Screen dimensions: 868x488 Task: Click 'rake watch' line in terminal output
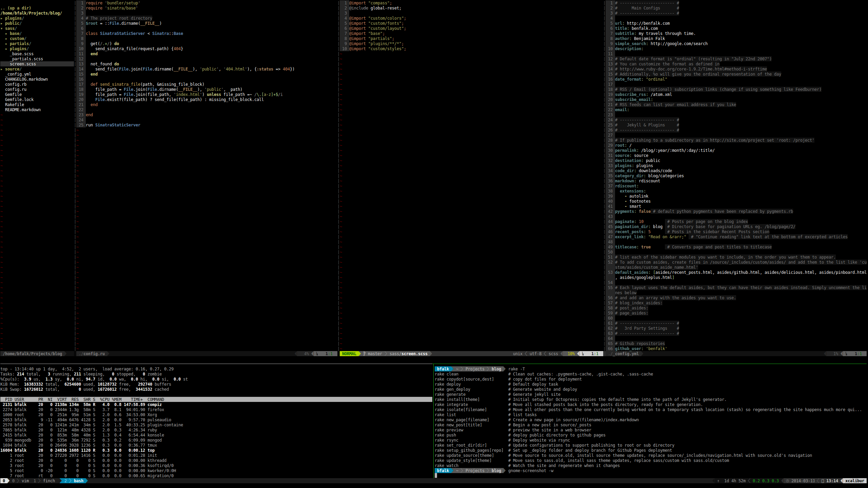[x=527, y=466]
